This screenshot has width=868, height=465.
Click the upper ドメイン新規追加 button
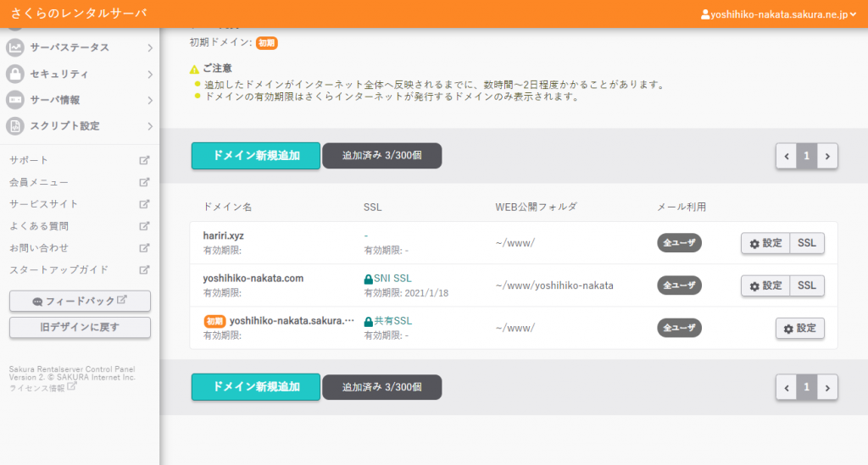tap(256, 155)
